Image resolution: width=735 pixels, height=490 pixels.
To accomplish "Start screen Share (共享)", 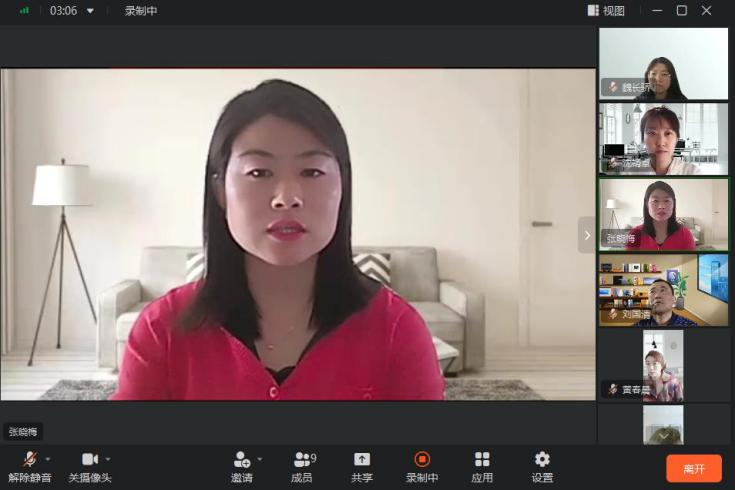I will coord(362,466).
